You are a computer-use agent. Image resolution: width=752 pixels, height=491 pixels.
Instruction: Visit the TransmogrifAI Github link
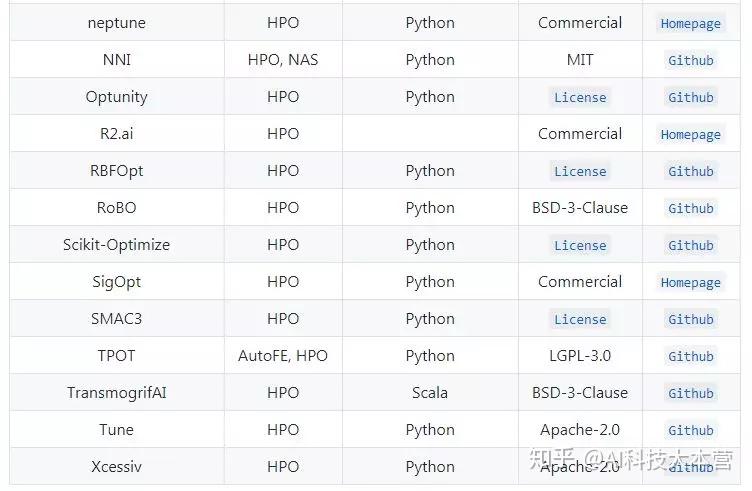pyautogui.click(x=690, y=394)
